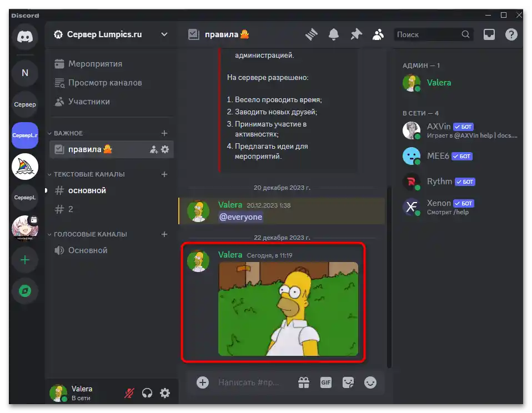Open the notification settings bell icon
This screenshot has width=532, height=413.
tap(333, 34)
